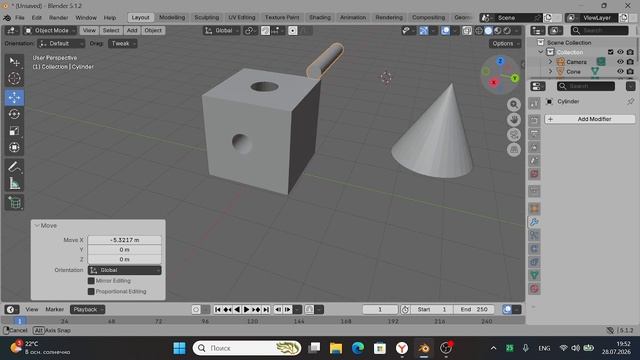Click the Move X value field
The width and height of the screenshot is (640, 360).
coord(124,240)
